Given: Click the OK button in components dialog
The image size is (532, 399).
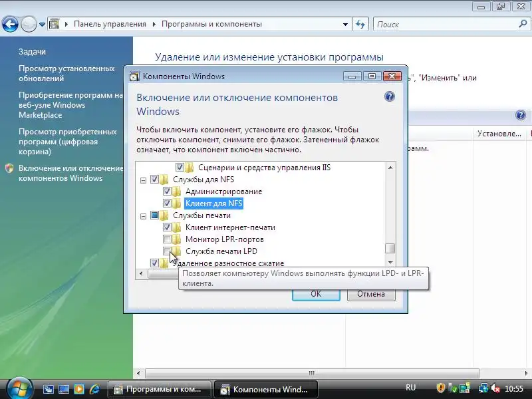Looking at the screenshot, I should (316, 294).
